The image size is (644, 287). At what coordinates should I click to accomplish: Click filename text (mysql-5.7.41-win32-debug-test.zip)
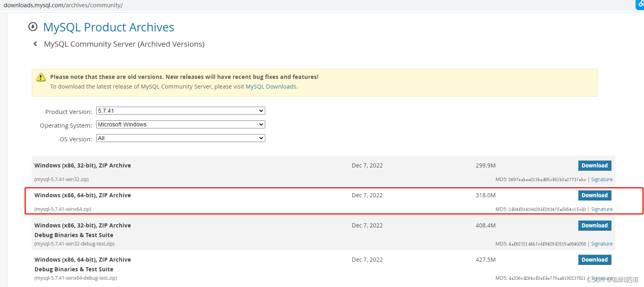click(x=74, y=244)
